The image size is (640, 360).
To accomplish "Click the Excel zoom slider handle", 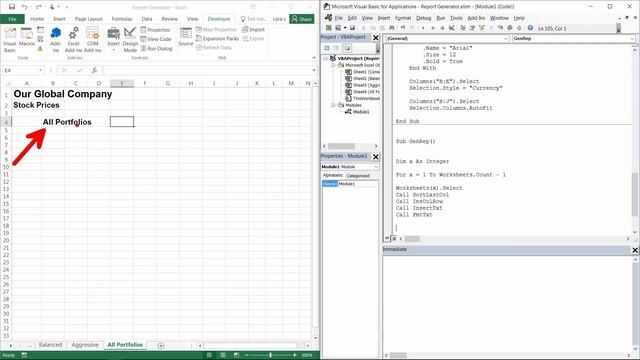I will tap(270, 355).
